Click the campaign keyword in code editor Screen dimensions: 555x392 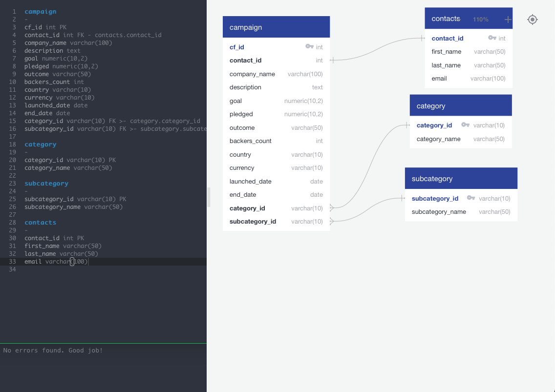pos(41,11)
